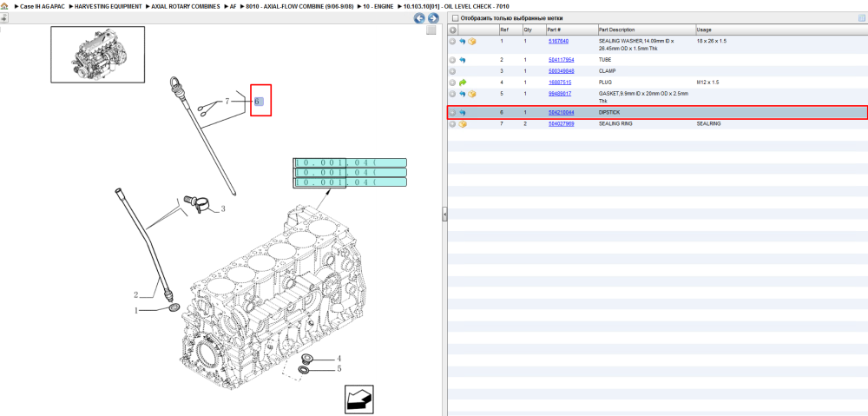
Task: Open part number link 504210044
Action: [561, 112]
